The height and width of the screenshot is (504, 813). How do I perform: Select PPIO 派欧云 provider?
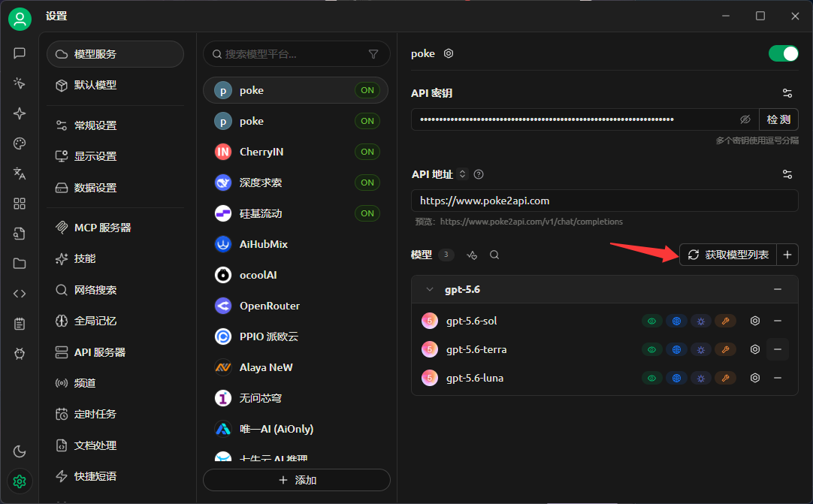pos(295,337)
